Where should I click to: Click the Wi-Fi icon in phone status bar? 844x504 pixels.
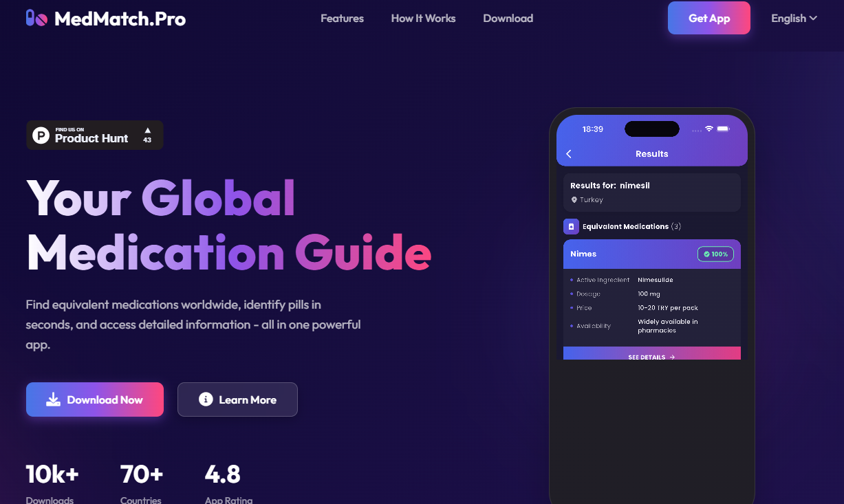click(x=709, y=129)
